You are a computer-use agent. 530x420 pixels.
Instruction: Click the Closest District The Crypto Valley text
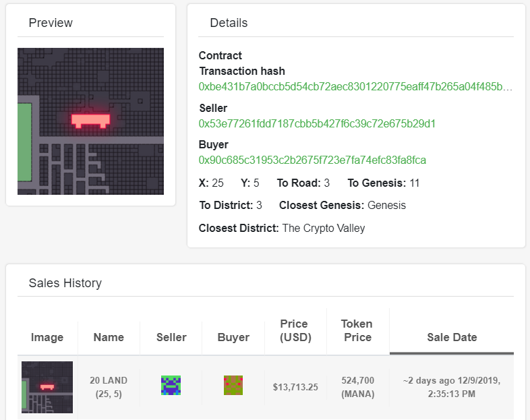coord(282,228)
